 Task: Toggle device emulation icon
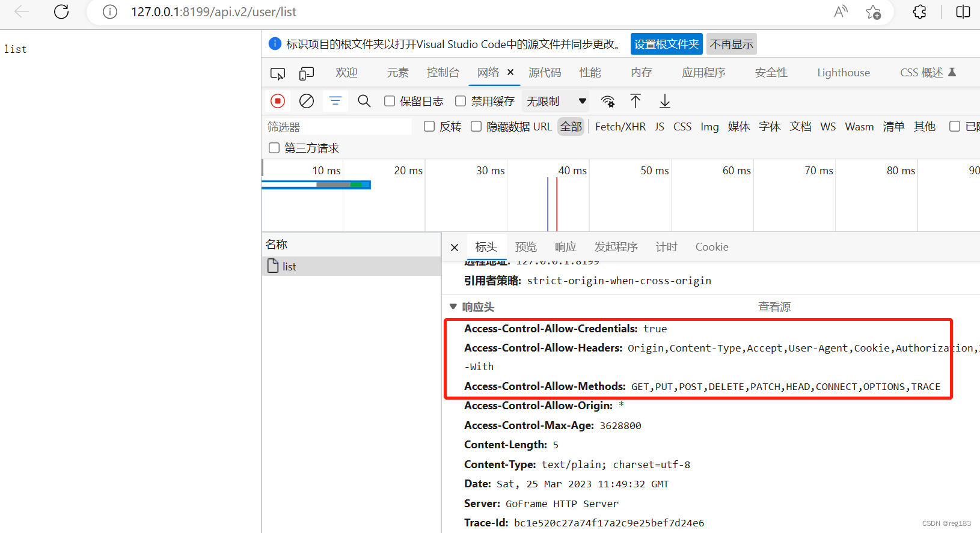tap(307, 73)
